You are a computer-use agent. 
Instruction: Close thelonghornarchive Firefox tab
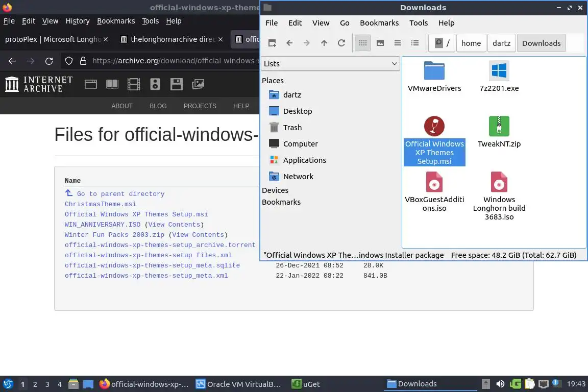click(x=220, y=39)
